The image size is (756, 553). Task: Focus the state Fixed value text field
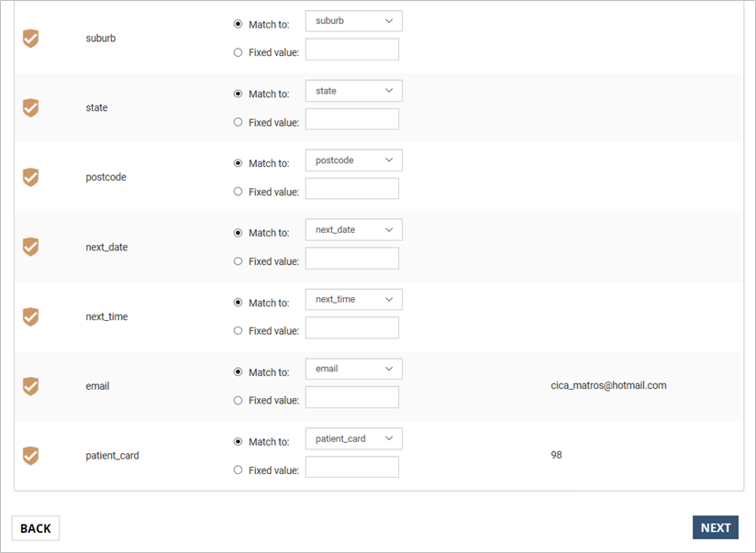pyautogui.click(x=352, y=119)
